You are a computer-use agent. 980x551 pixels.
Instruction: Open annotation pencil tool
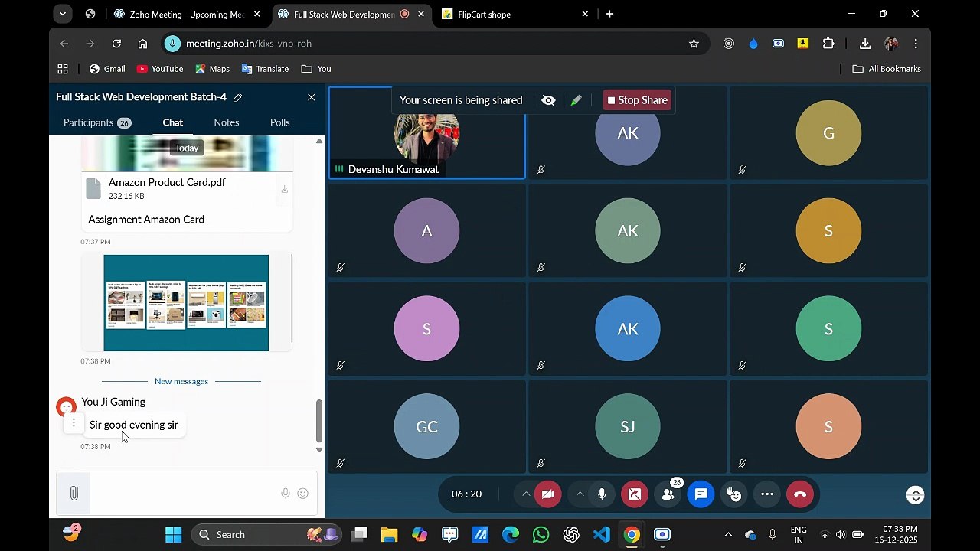(x=576, y=100)
